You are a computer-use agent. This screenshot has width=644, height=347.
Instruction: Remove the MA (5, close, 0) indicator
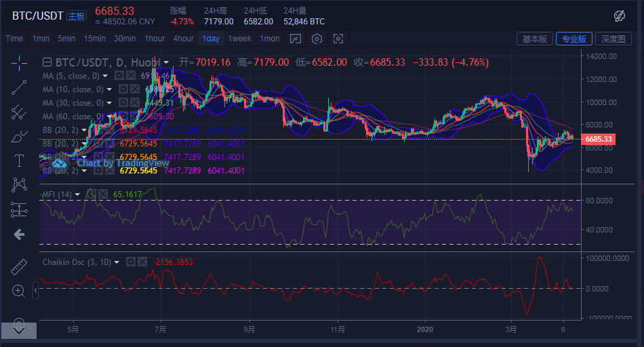(x=131, y=75)
